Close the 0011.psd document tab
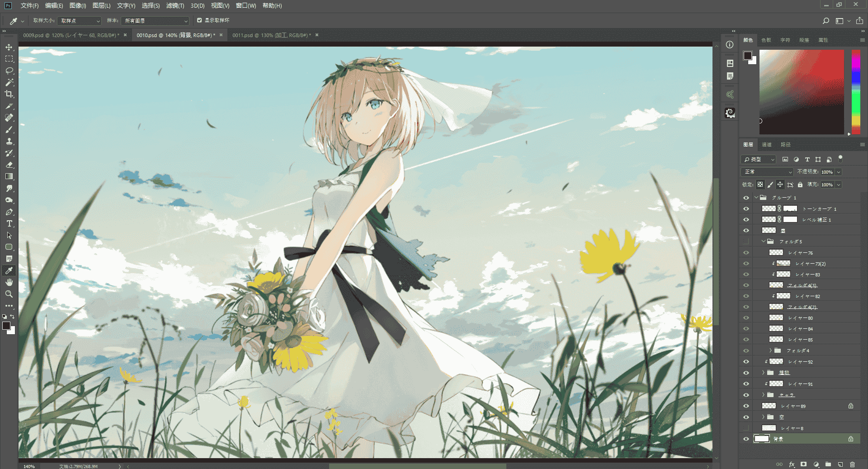This screenshot has width=868, height=469. [317, 35]
